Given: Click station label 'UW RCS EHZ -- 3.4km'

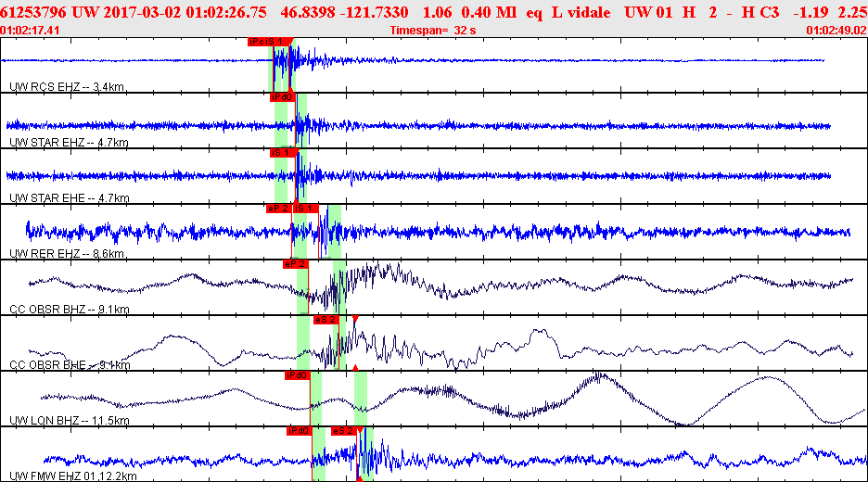Looking at the screenshot, I should [67, 87].
